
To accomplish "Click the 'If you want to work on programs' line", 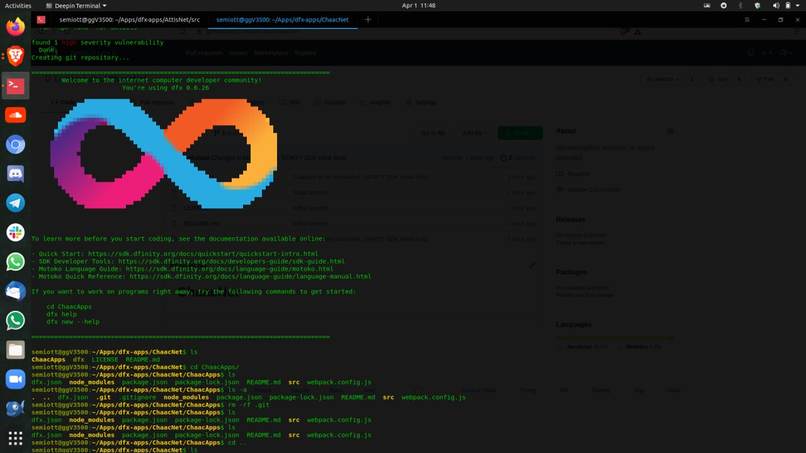I will tap(193, 292).
